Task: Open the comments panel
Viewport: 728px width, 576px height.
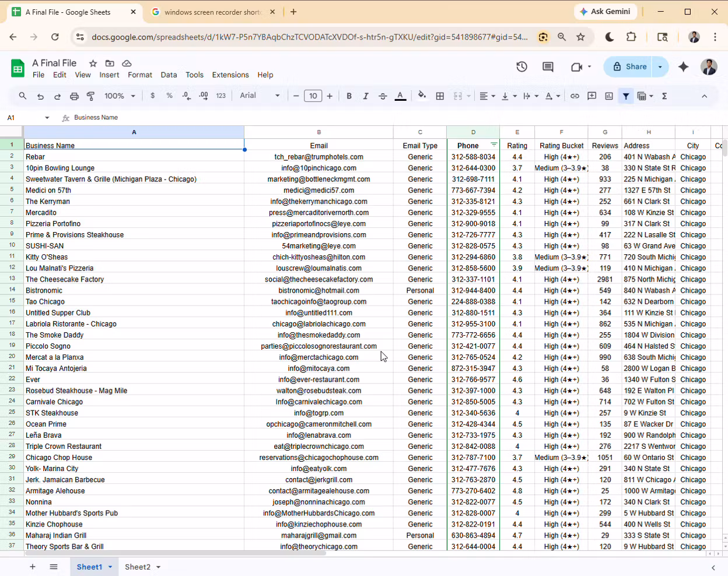Action: point(548,67)
